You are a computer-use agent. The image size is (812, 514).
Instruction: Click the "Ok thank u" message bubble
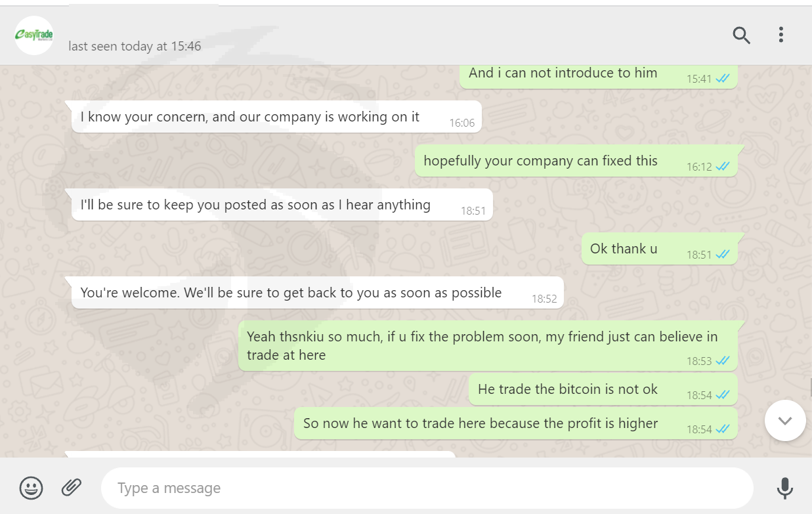(x=623, y=249)
